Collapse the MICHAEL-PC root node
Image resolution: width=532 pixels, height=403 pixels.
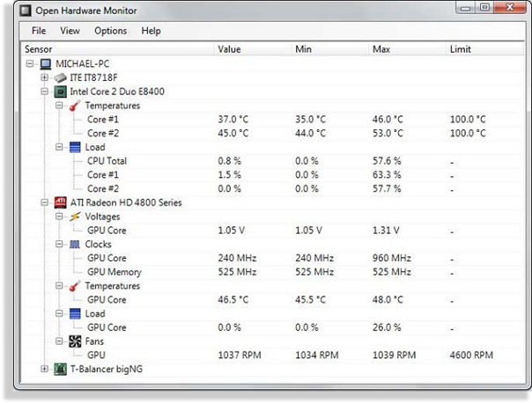coord(30,63)
